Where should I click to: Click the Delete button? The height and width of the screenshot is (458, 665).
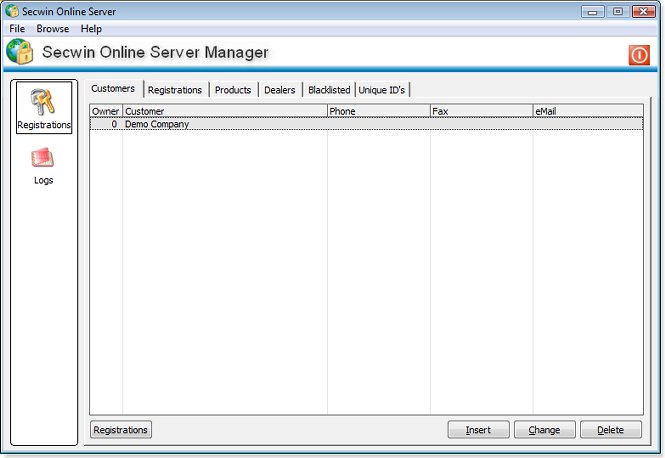point(610,430)
